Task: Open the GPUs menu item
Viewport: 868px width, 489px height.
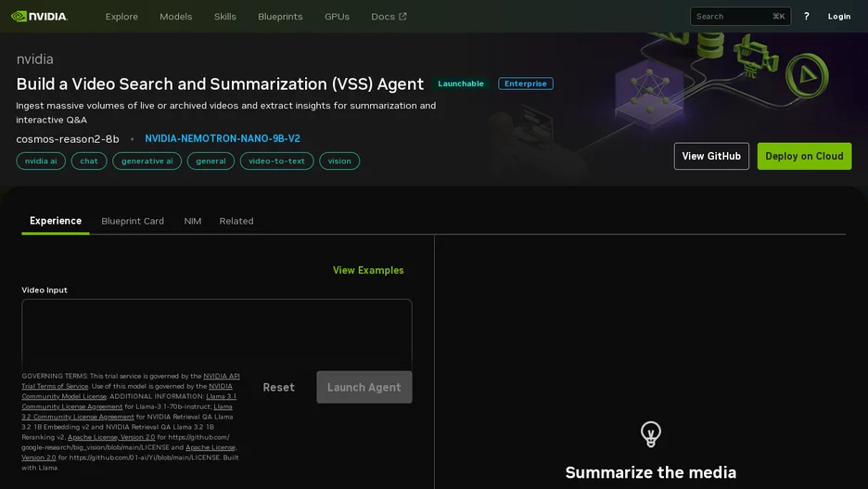Action: (x=337, y=17)
